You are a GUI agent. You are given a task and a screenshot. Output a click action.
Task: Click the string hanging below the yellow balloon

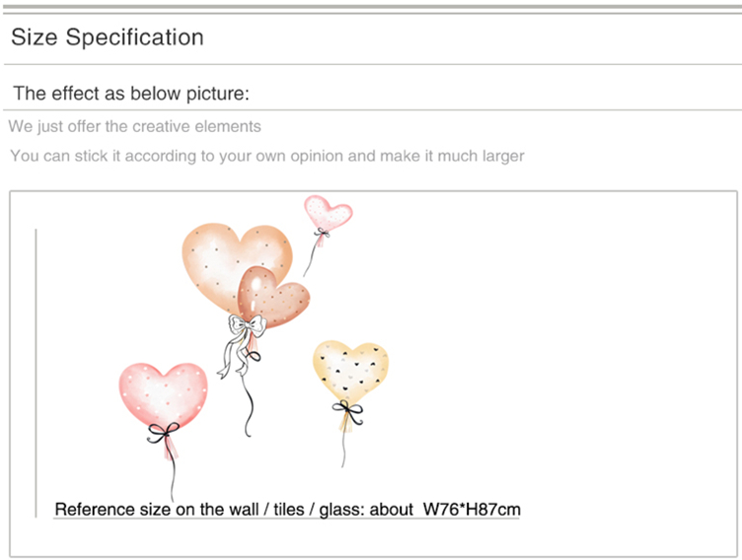pos(344,444)
